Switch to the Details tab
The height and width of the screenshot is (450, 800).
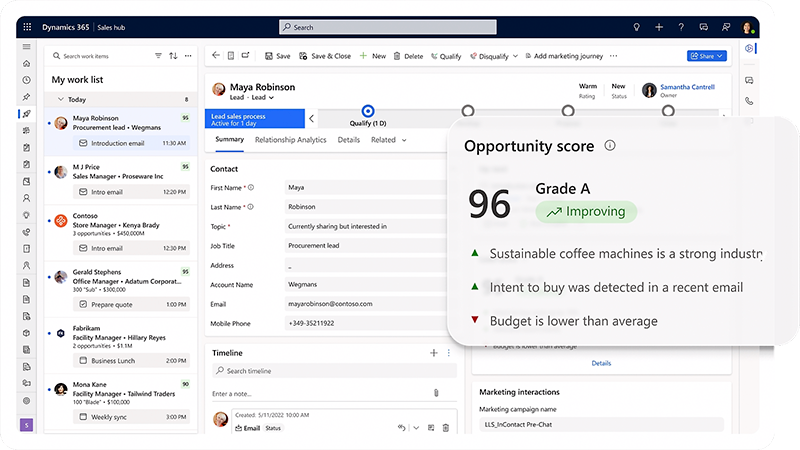[x=348, y=140]
